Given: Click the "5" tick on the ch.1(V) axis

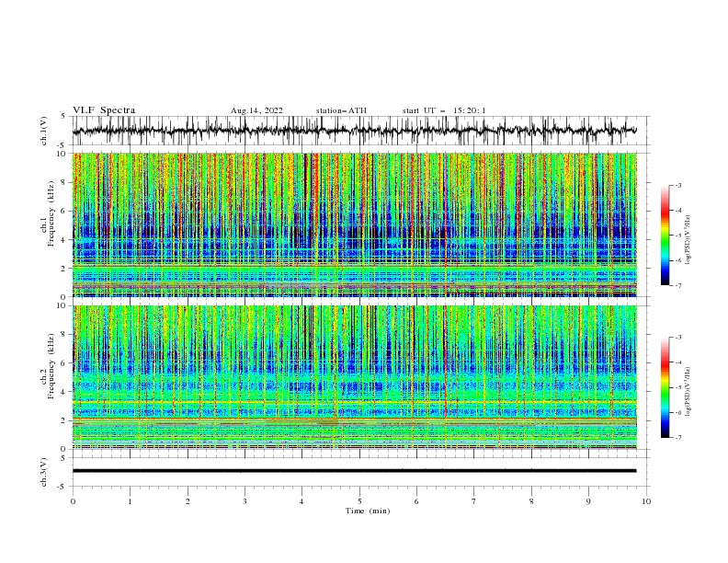Looking at the screenshot, I should [x=63, y=117].
